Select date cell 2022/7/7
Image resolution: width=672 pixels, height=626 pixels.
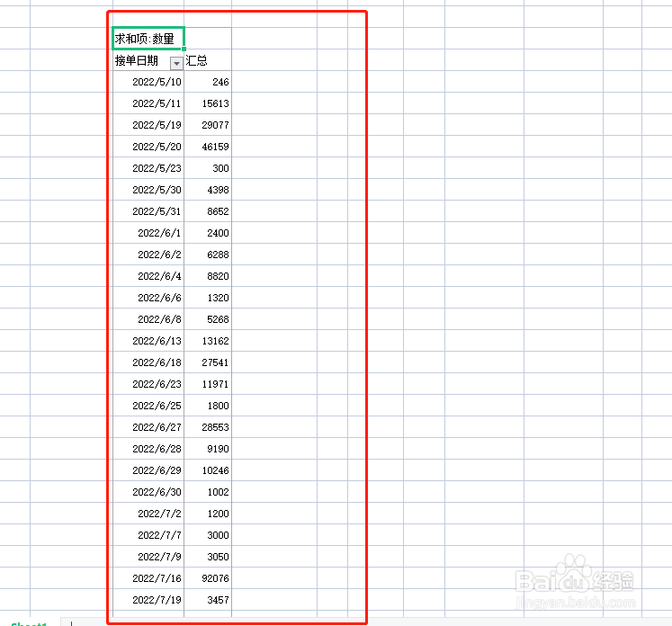click(x=148, y=535)
